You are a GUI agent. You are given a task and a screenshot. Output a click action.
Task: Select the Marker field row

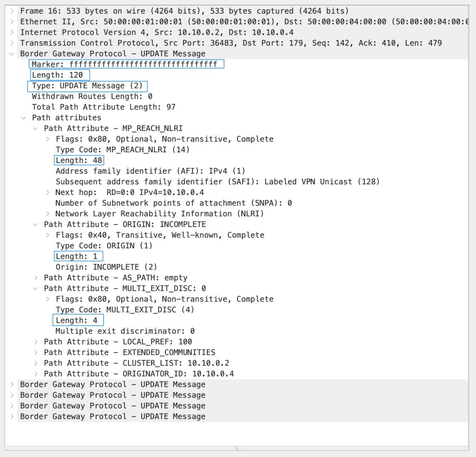pyautogui.click(x=126, y=64)
